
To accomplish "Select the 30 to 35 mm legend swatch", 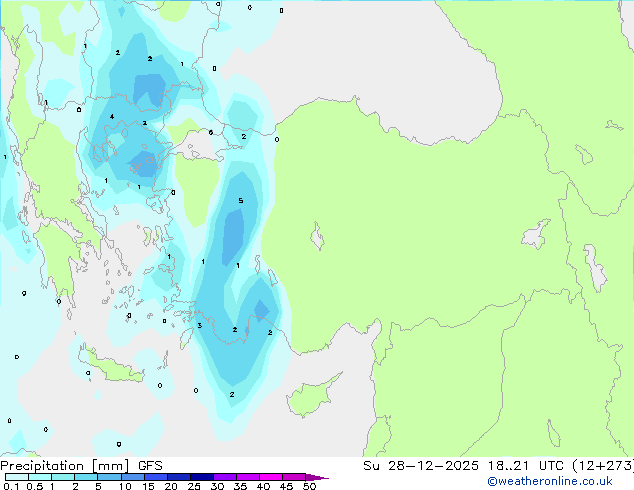I will pos(224,477).
